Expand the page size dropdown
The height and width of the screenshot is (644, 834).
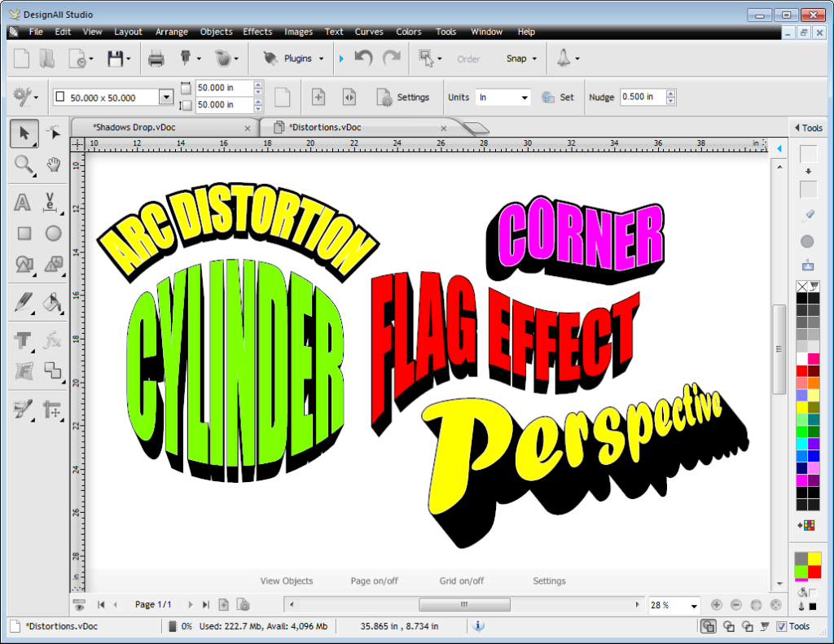tap(166, 98)
